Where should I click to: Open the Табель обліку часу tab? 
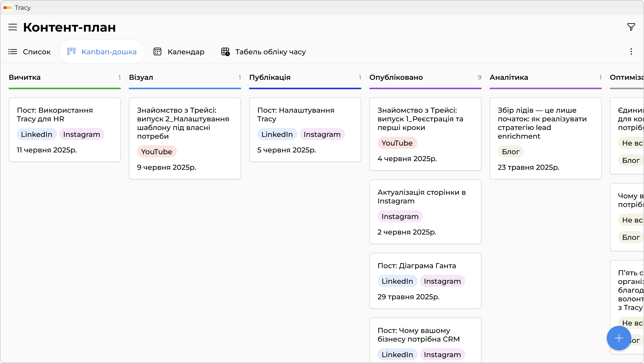tap(263, 52)
